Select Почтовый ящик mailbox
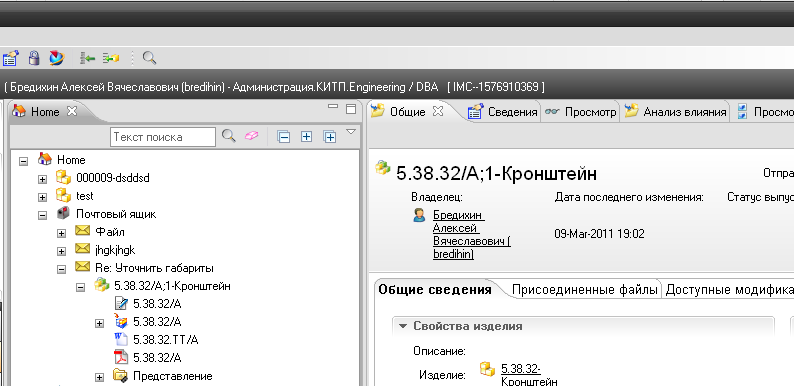Screen dimensions: 794x386 click(x=116, y=214)
